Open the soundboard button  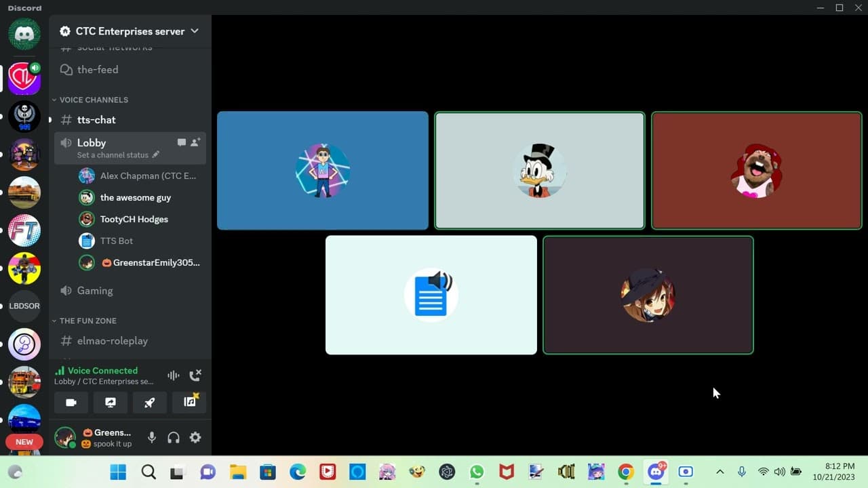pos(189,403)
